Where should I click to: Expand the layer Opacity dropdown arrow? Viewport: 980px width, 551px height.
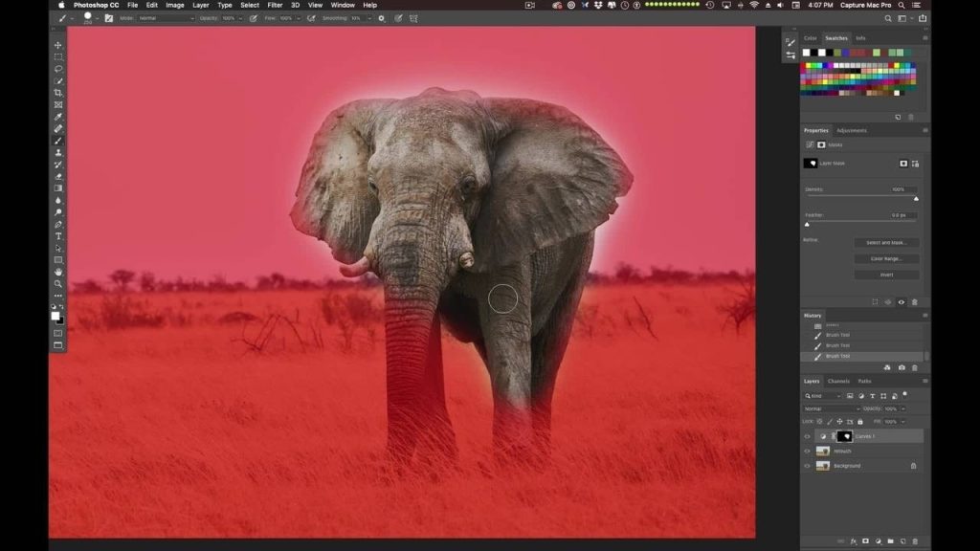pos(903,408)
